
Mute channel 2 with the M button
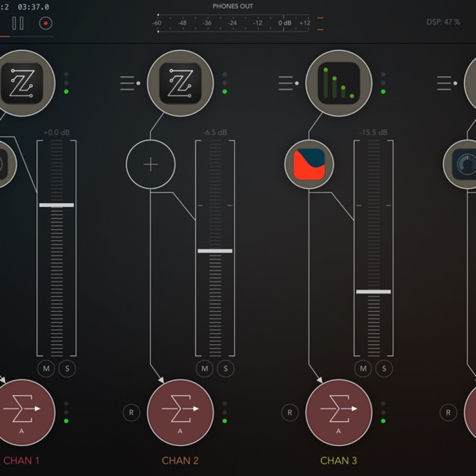coord(205,369)
